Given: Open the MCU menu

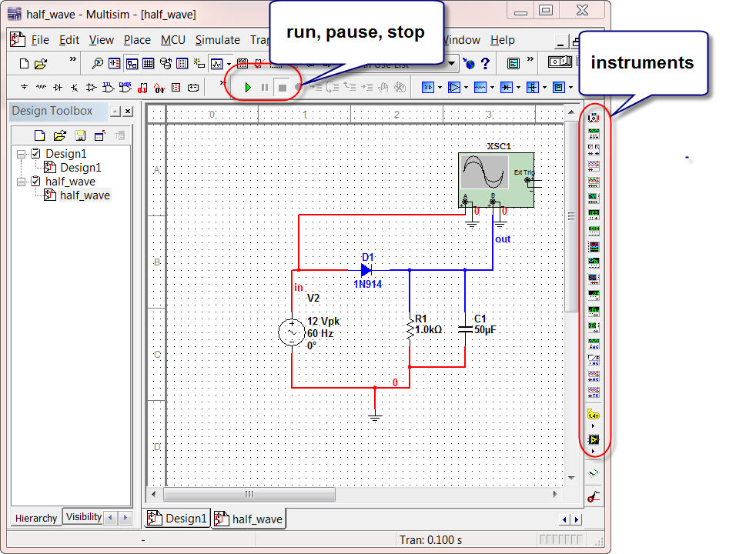Looking at the screenshot, I should pyautogui.click(x=173, y=40).
